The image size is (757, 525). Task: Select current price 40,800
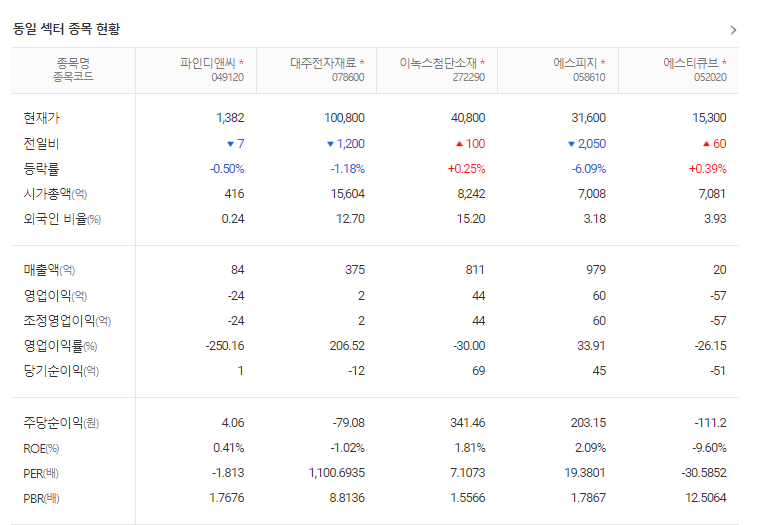click(x=468, y=118)
